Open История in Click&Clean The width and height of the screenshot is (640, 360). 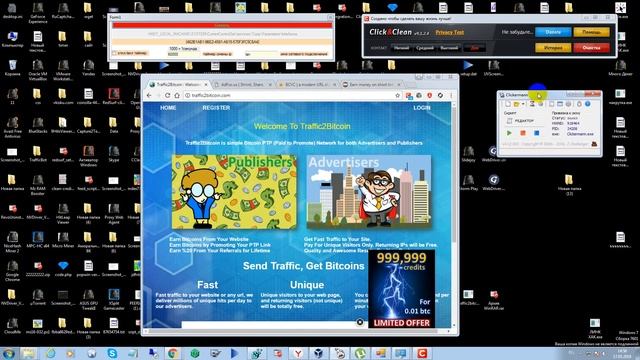click(x=553, y=48)
